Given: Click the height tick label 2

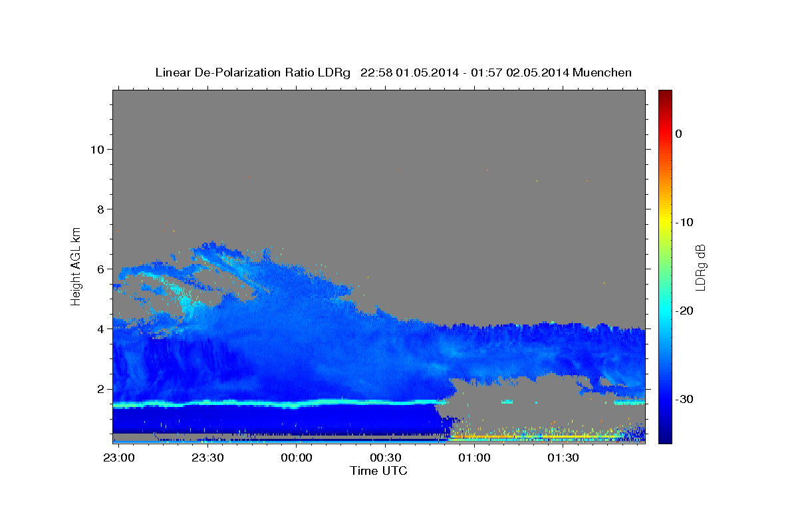Looking at the screenshot, I should click(x=100, y=388).
